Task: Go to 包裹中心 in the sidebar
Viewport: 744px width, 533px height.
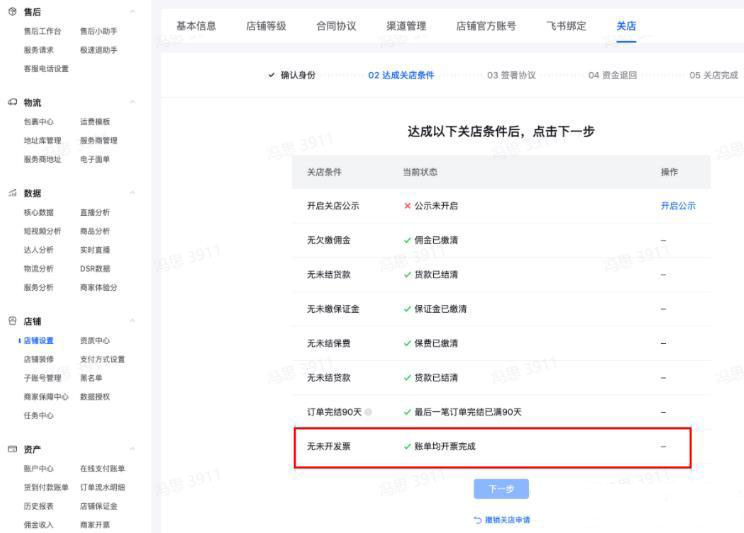Action: click(39, 122)
